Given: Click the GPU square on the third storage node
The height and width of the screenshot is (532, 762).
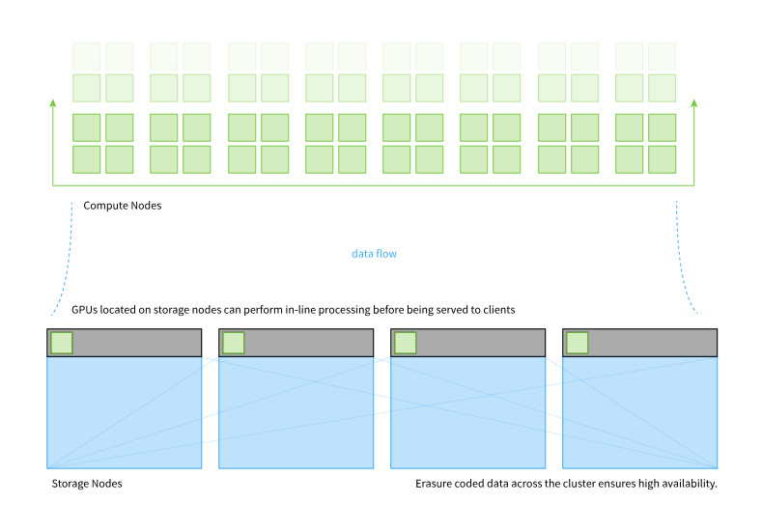Looking at the screenshot, I should (406, 343).
